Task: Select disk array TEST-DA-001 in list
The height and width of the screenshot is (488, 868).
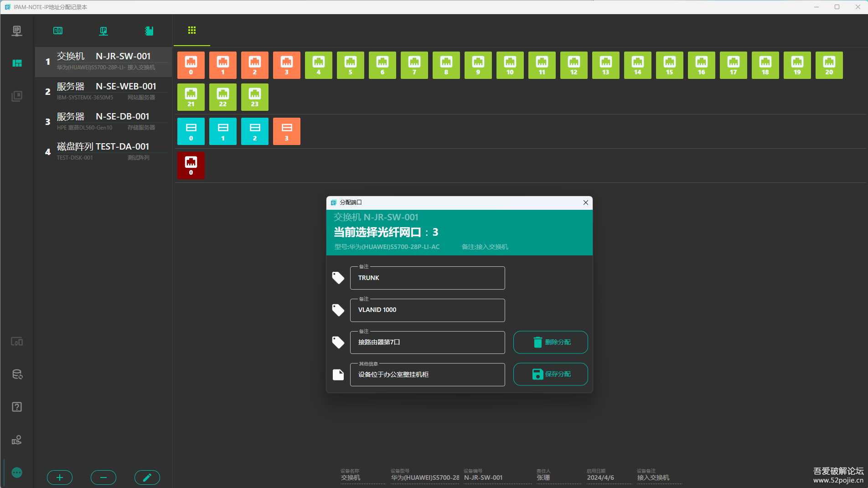Action: coord(103,152)
